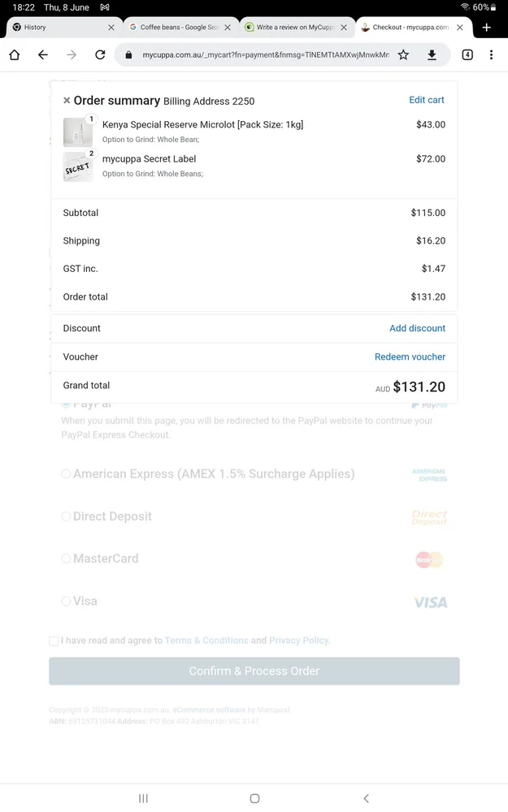Click Add discount link
Viewport: 508px width, 812px height.
tap(417, 328)
